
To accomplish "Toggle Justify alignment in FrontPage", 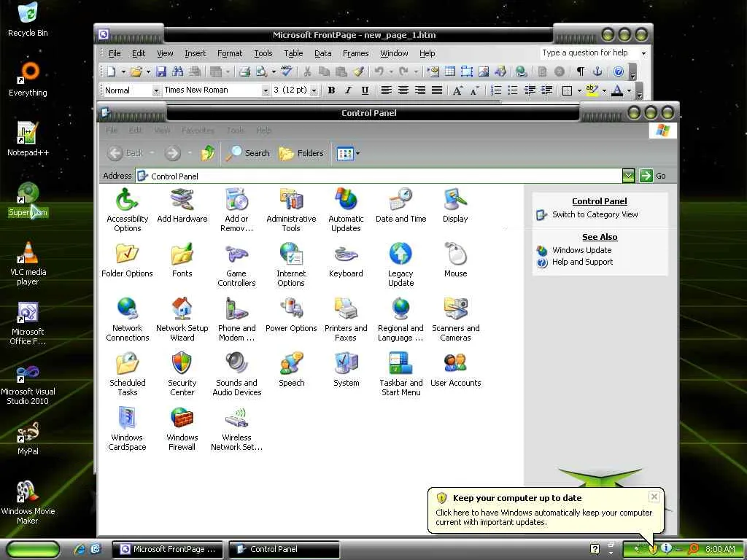I will point(436,90).
